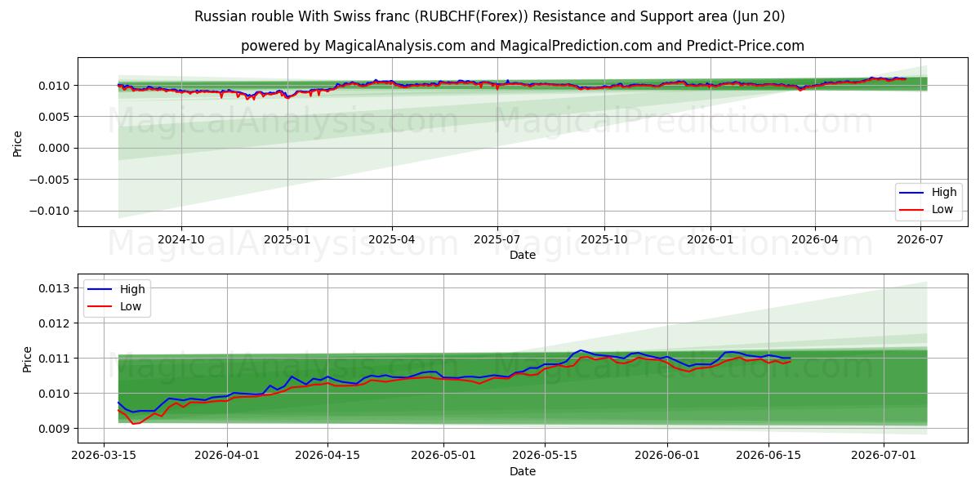Click the 2026-05-15 date tick

tap(545, 456)
